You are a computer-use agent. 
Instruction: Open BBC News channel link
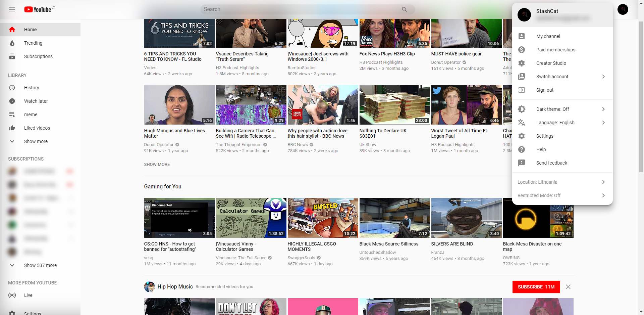(x=298, y=145)
